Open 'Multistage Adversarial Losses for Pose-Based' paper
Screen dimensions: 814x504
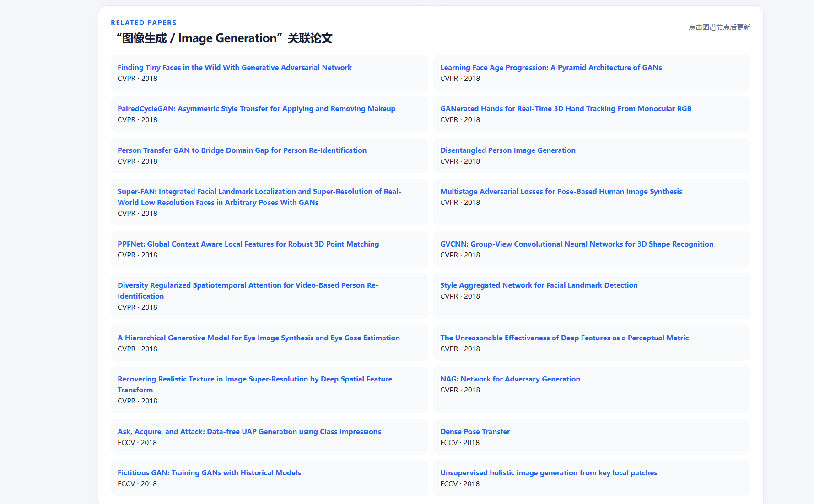pyautogui.click(x=561, y=192)
